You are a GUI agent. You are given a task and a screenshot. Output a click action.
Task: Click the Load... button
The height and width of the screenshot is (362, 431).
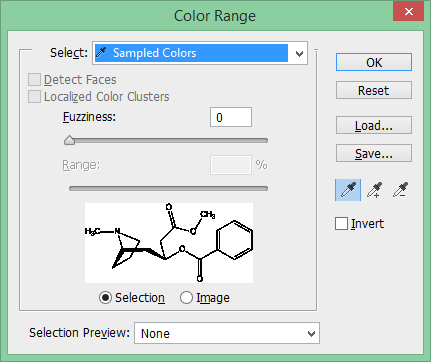coord(374,125)
